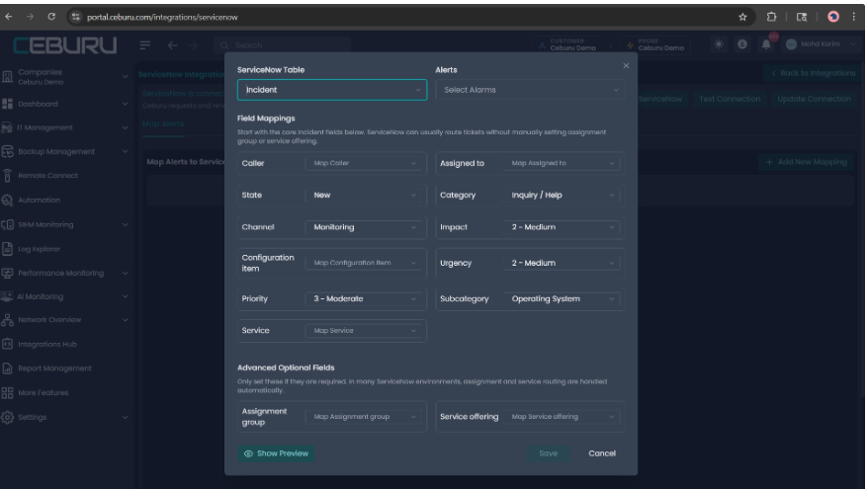Open the Map Service dropdown
The height and width of the screenshot is (489, 868).
365,331
